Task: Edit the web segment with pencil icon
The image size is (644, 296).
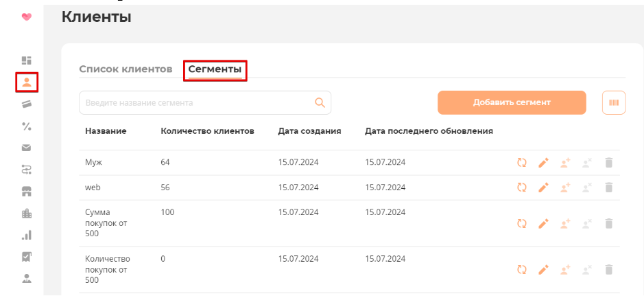Action: 543,187
